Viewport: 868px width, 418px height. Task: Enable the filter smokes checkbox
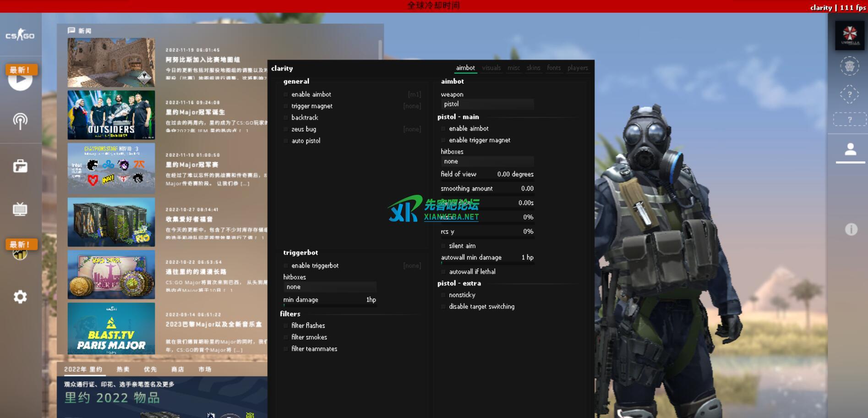pyautogui.click(x=286, y=337)
